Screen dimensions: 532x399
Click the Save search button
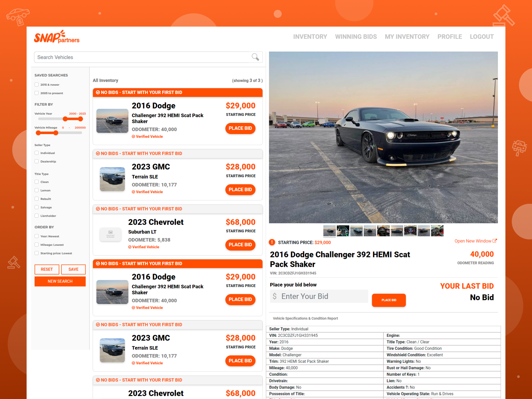pyautogui.click(x=73, y=269)
